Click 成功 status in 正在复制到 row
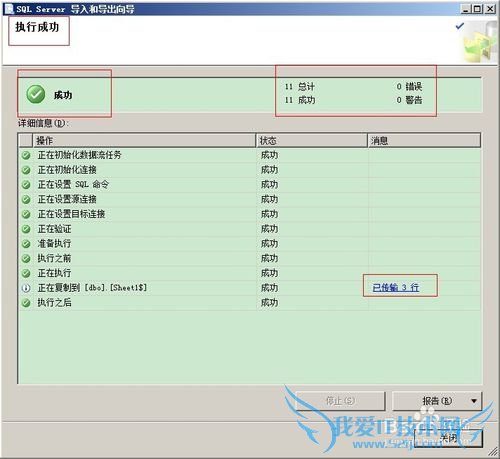 coord(269,288)
